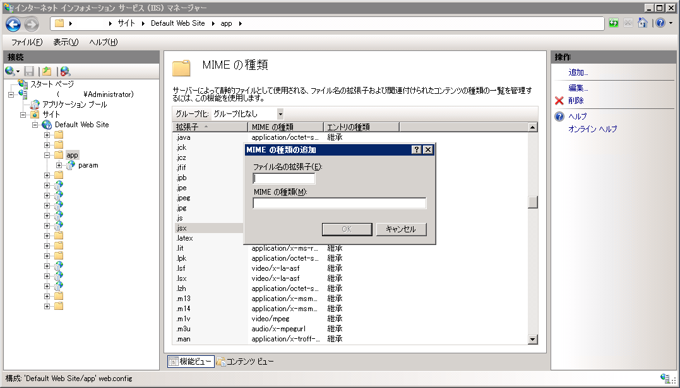Focus the MIME の種類 input field
The height and width of the screenshot is (388, 680).
(x=340, y=203)
